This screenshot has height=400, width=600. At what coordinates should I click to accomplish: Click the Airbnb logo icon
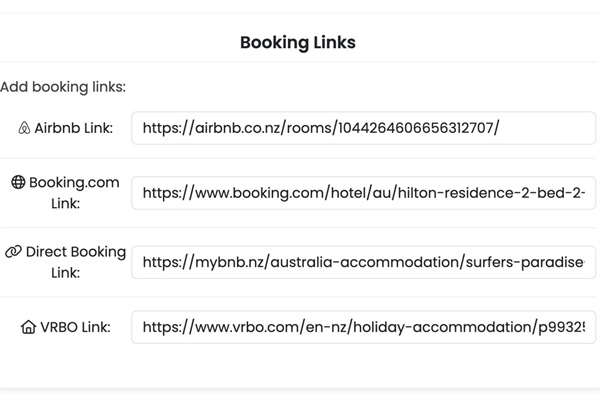tap(24, 128)
